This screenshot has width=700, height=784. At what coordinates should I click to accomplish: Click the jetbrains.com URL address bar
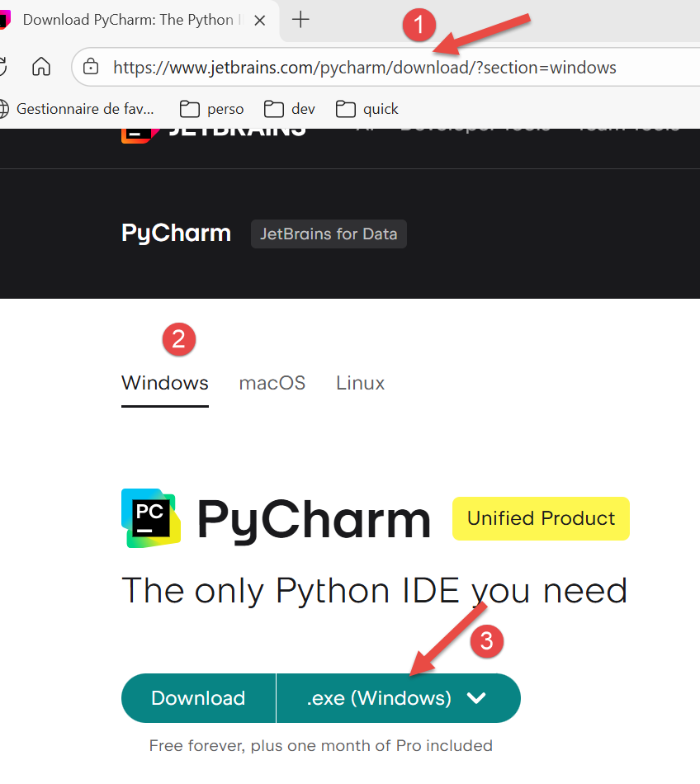pyautogui.click(x=363, y=67)
